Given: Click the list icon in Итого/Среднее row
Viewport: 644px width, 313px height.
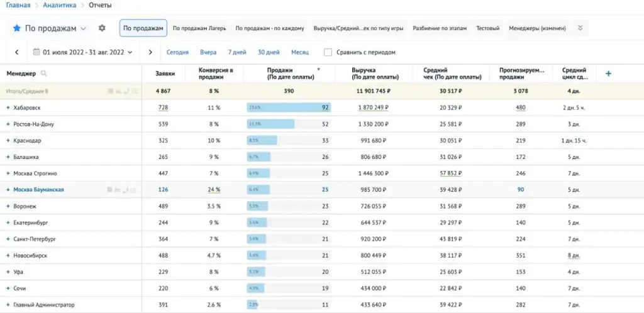Looking at the screenshot, I should click(x=134, y=91).
